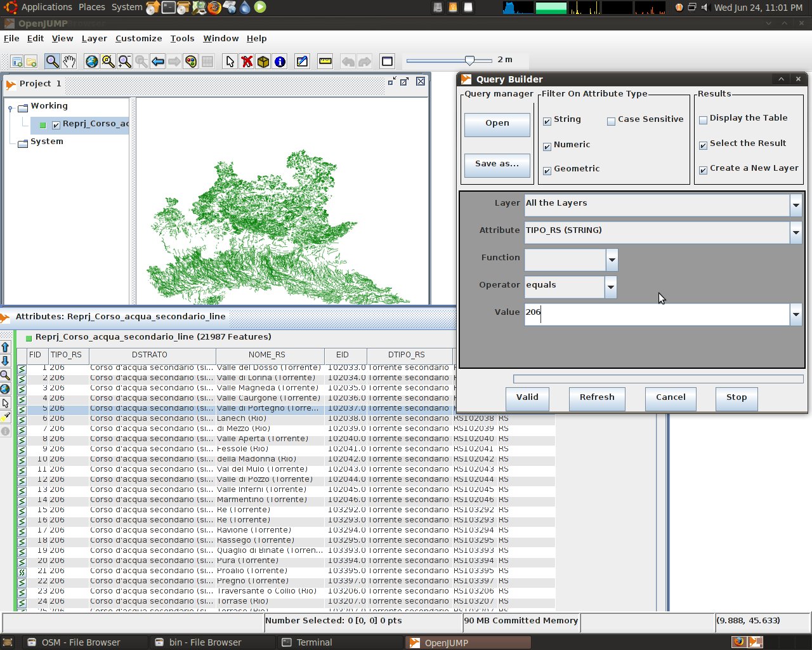
Task: Open the Layer dropdown arrow
Action: click(796, 205)
